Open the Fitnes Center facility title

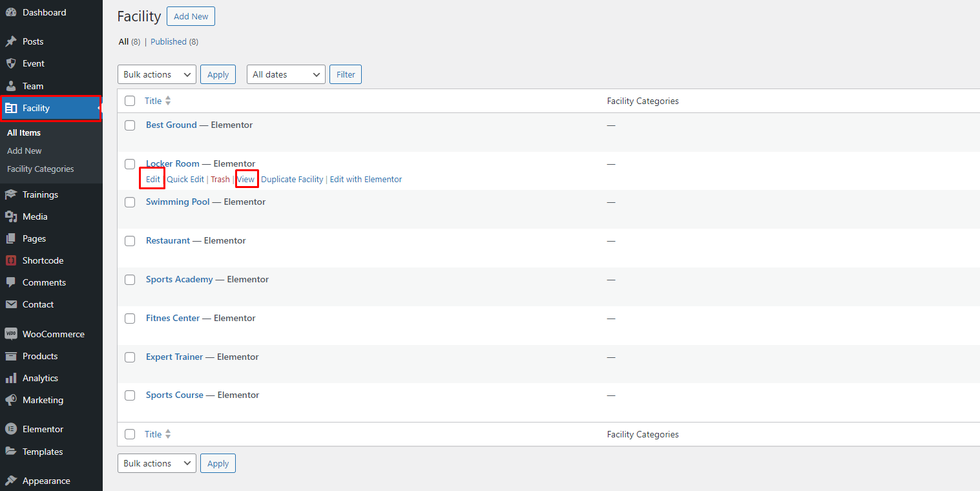click(173, 318)
